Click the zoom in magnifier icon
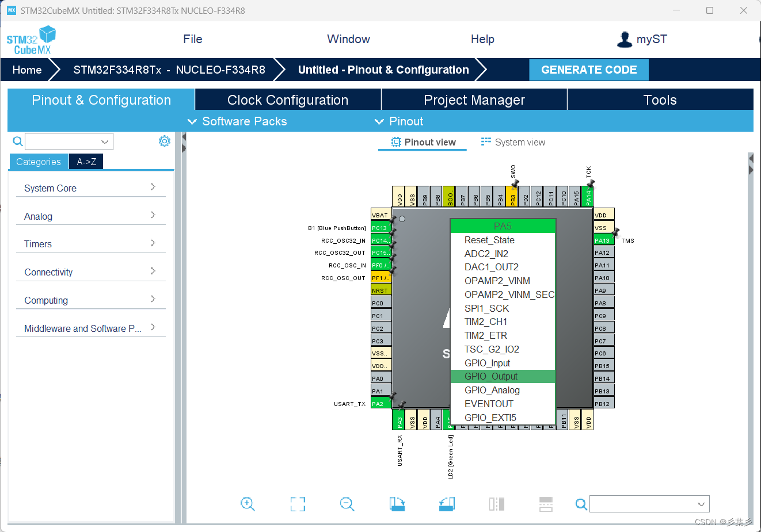The image size is (761, 532). coord(248,504)
